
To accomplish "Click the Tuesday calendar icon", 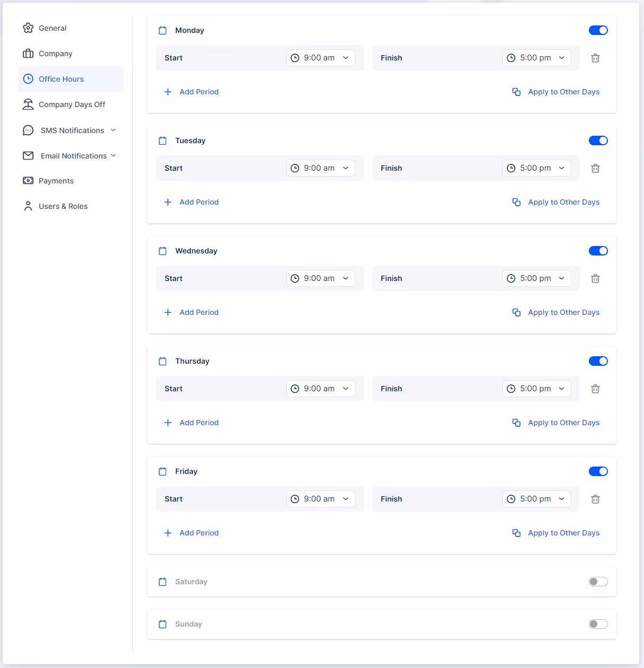I will click(163, 140).
